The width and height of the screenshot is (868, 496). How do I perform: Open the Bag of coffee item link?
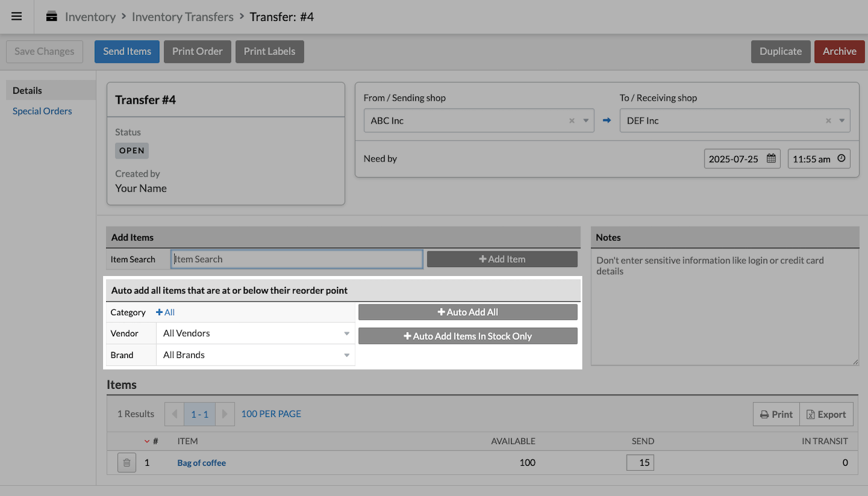(201, 463)
